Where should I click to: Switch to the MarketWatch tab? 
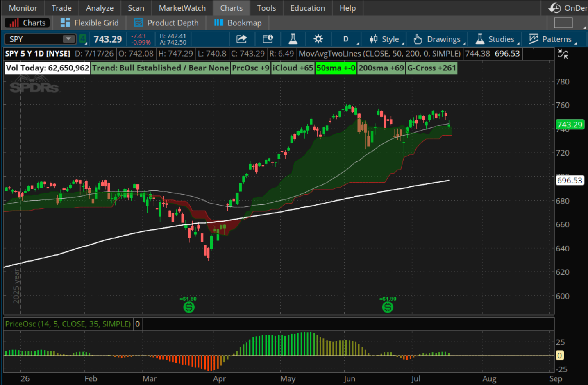click(182, 8)
